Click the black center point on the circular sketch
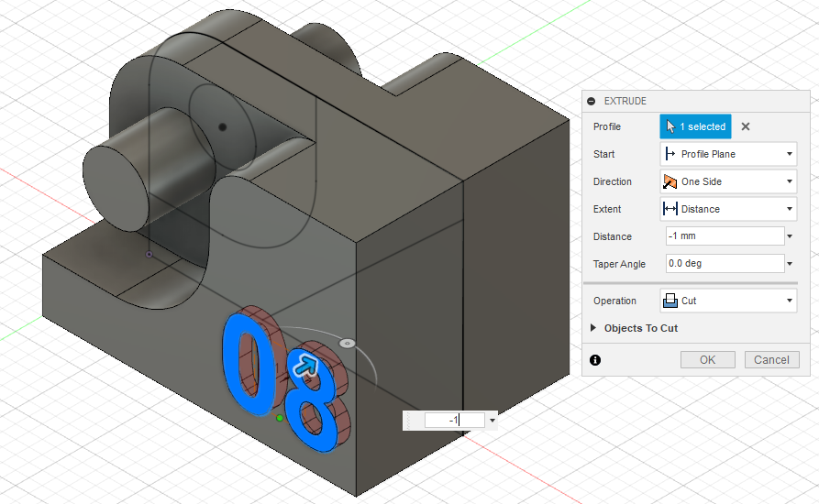This screenshot has height=504, width=819. click(223, 126)
